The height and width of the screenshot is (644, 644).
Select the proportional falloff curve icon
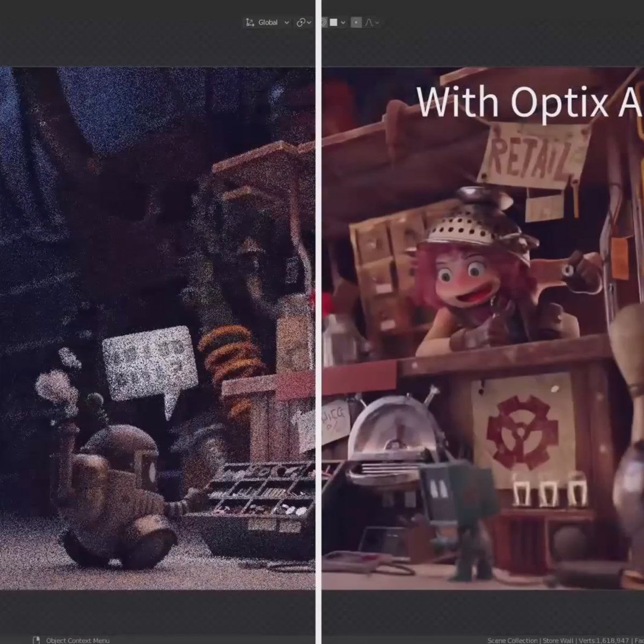tap(369, 23)
